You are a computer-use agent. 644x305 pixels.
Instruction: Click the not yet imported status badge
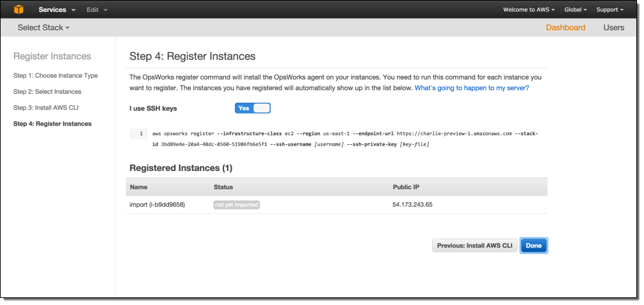(x=236, y=205)
